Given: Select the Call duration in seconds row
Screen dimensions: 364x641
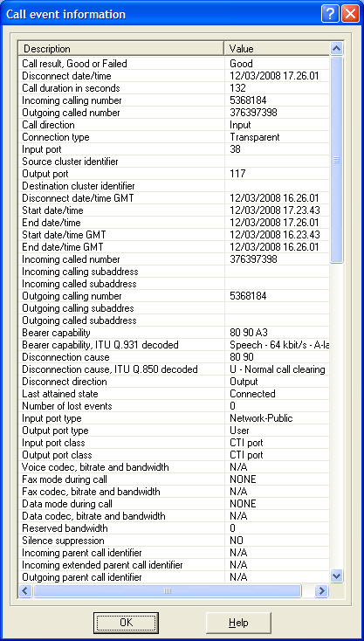Looking at the screenshot, I should (174, 88).
